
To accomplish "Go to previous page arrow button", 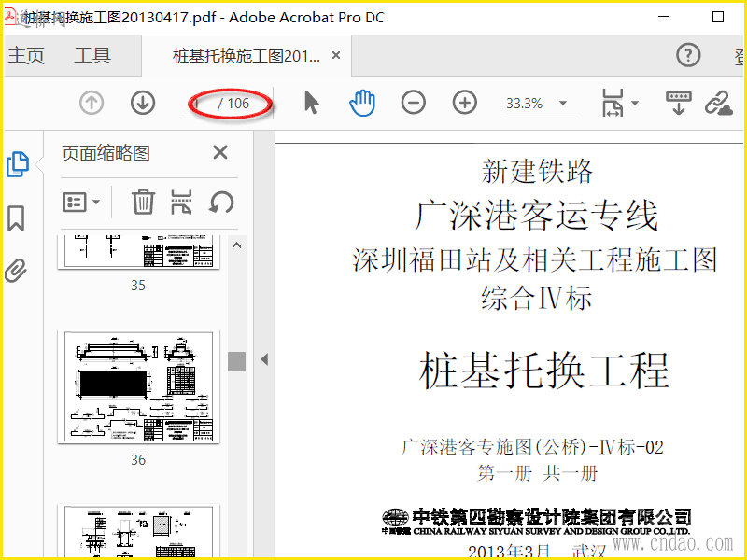I will pyautogui.click(x=92, y=103).
